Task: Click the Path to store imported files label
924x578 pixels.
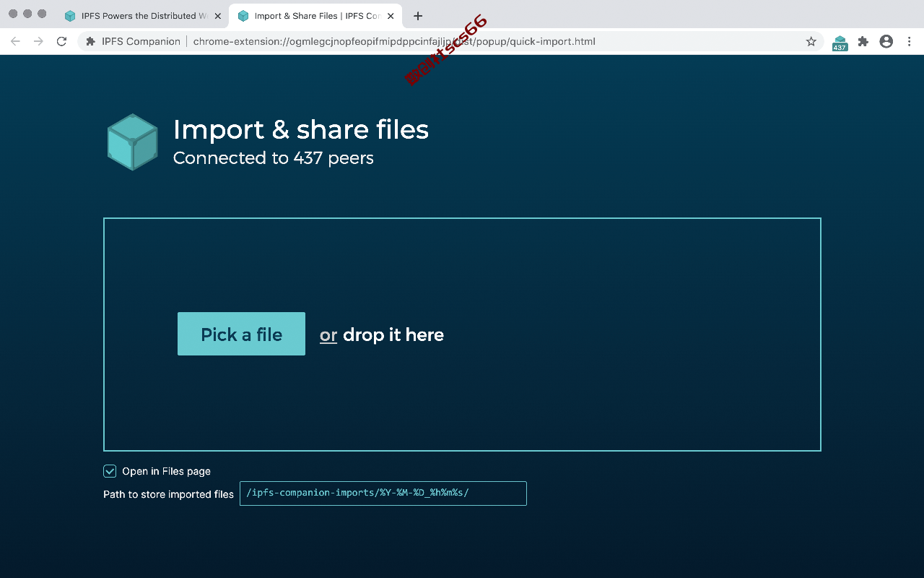Action: (x=168, y=494)
